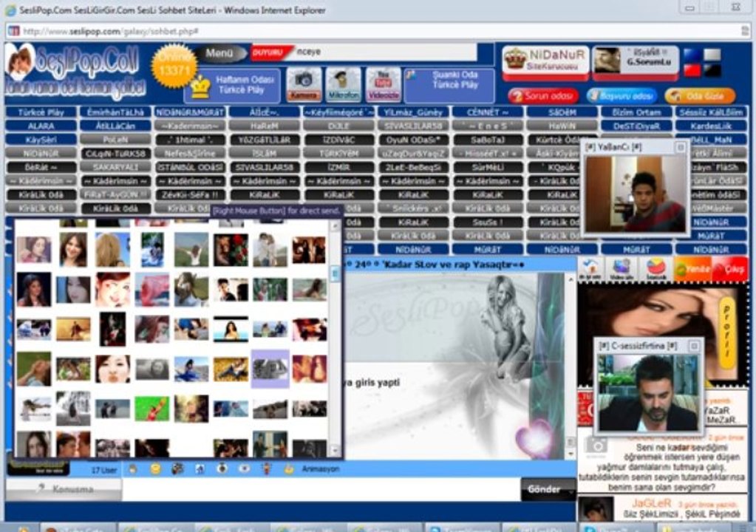Enter the SsuSs room
The height and width of the screenshot is (532, 756).
[x=488, y=222]
